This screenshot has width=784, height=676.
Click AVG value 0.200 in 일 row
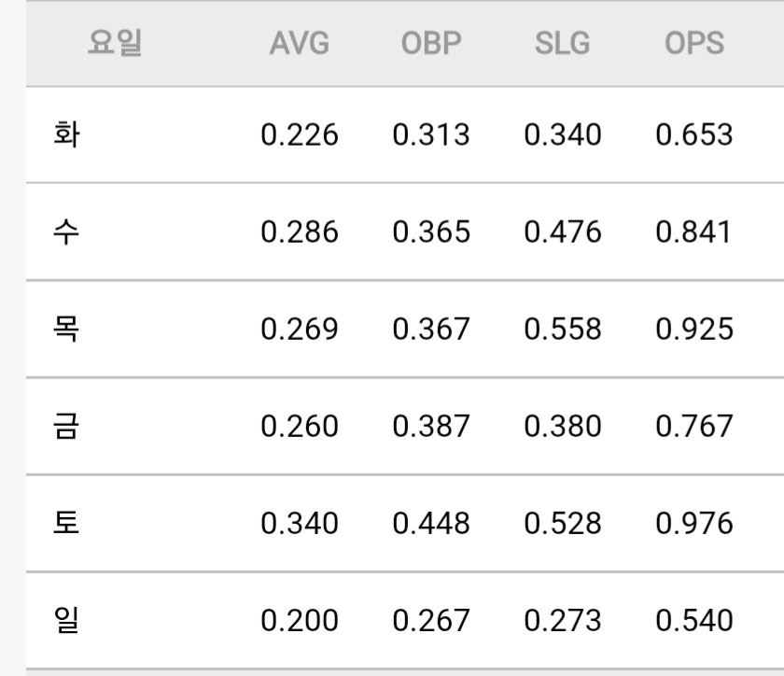300,621
